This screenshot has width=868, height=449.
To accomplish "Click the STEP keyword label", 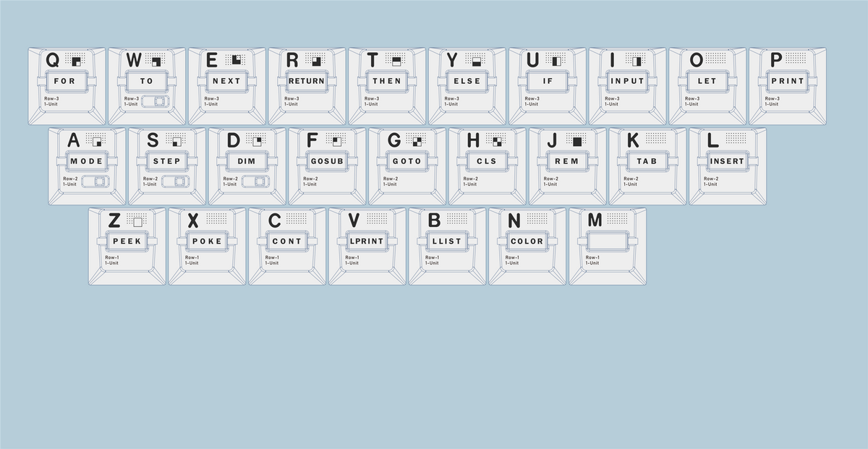I will [x=167, y=161].
